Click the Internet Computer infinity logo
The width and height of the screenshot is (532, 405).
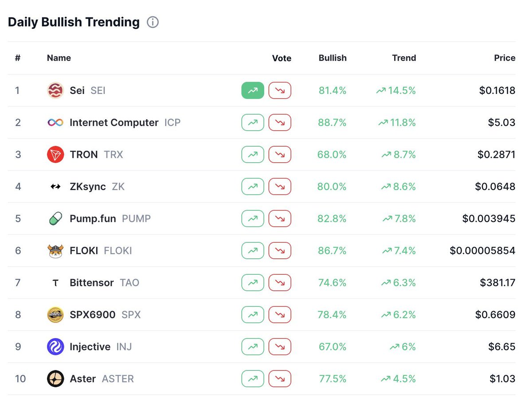pos(55,123)
